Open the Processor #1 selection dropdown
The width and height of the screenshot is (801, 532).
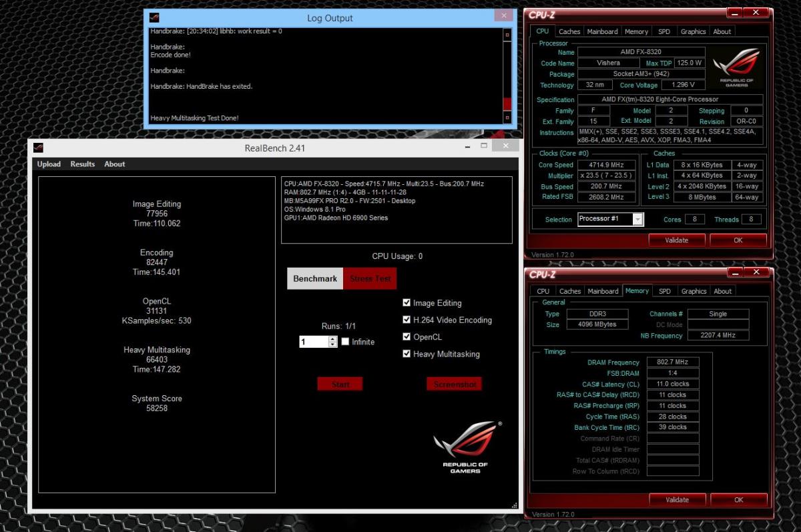pyautogui.click(x=638, y=219)
